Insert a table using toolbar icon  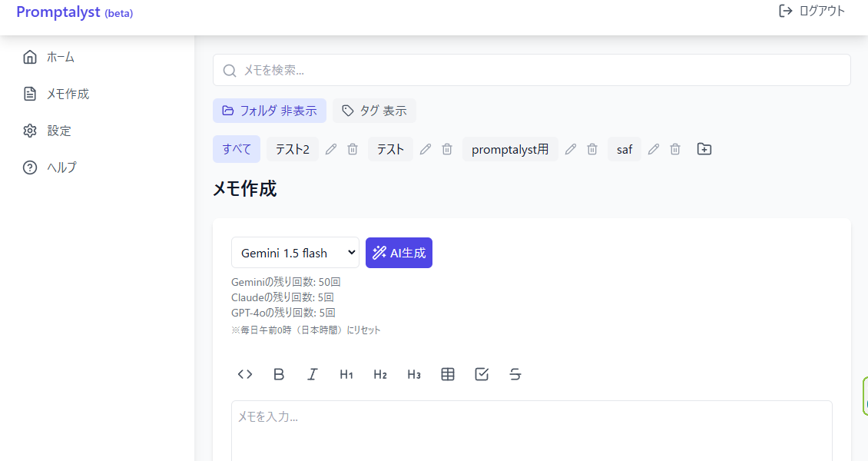448,374
